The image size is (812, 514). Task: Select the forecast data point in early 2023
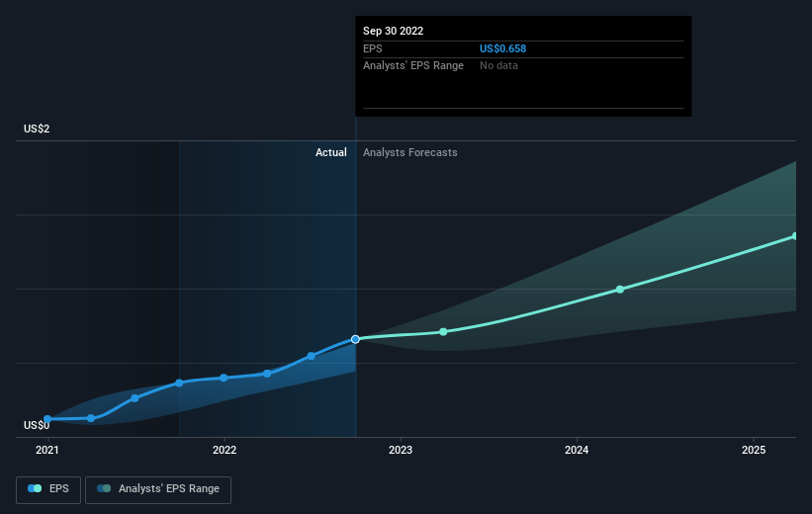443,331
